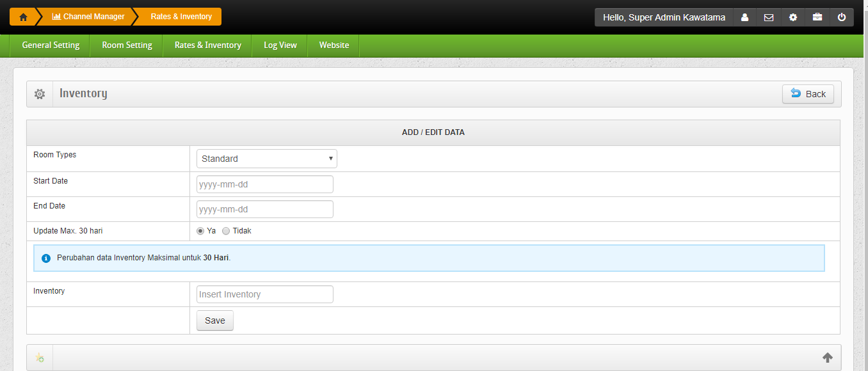The height and width of the screenshot is (371, 868).
Task: Select the Tidak radio button
Action: click(x=226, y=231)
